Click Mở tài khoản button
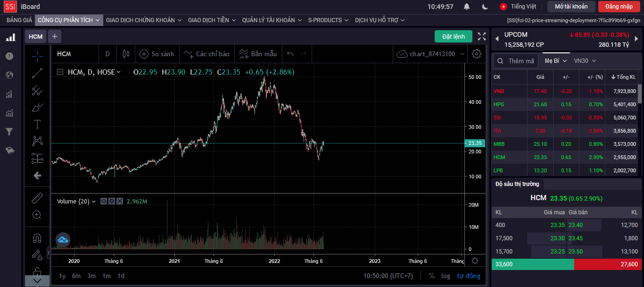The width and height of the screenshot is (644, 287). click(571, 7)
